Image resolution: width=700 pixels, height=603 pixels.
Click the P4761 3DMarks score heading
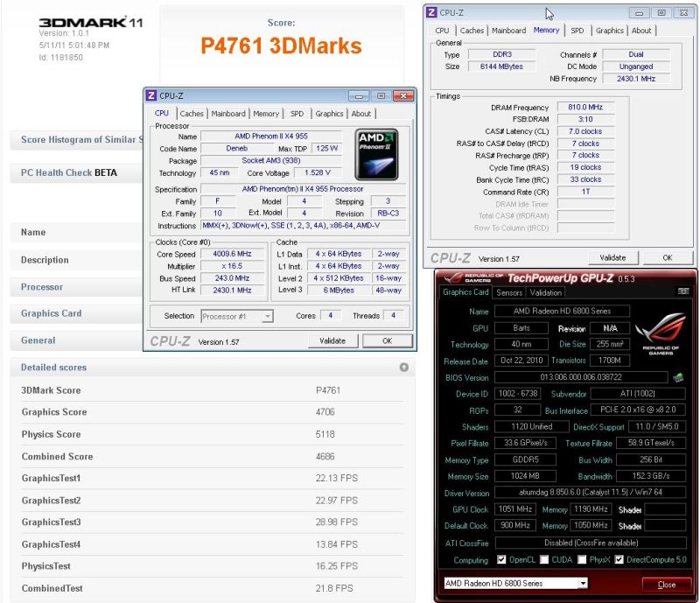281,46
